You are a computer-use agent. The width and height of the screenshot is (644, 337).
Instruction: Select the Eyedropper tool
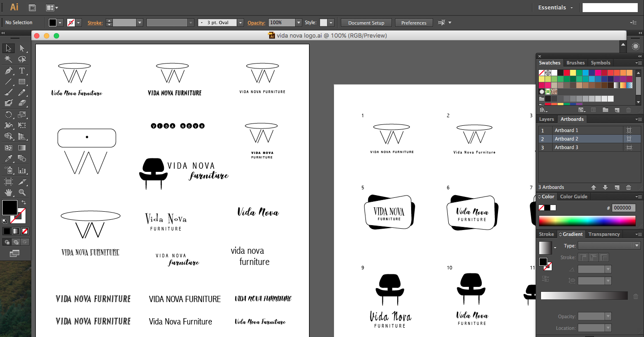click(x=9, y=158)
